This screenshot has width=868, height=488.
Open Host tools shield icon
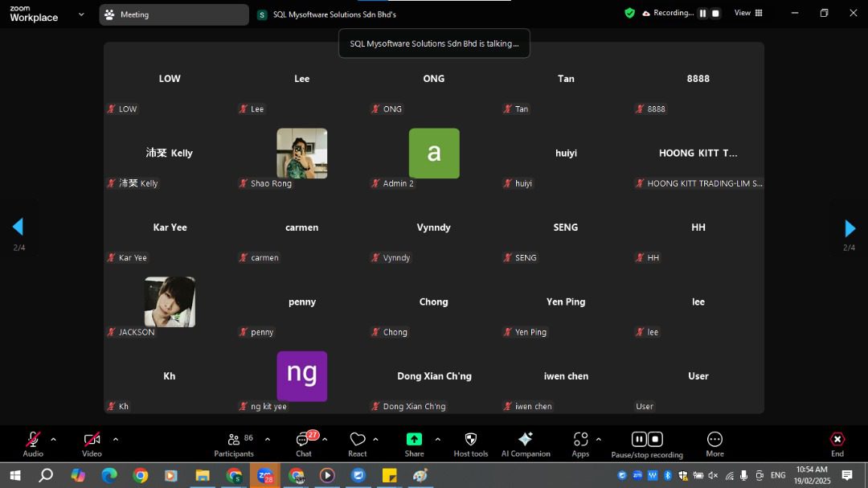point(470,442)
